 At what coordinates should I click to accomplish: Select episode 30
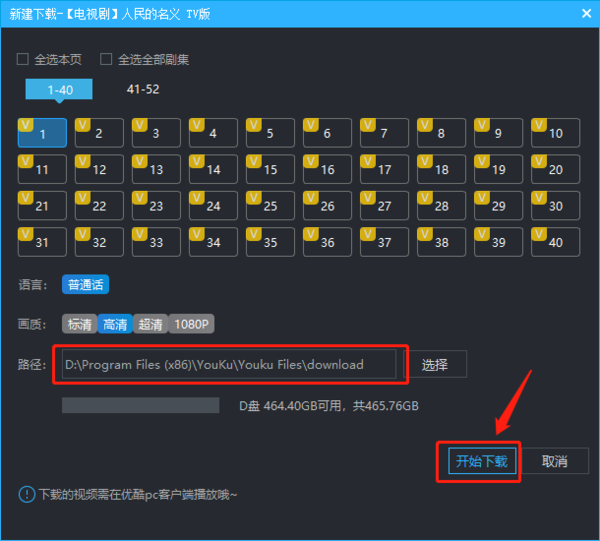[x=555, y=205]
